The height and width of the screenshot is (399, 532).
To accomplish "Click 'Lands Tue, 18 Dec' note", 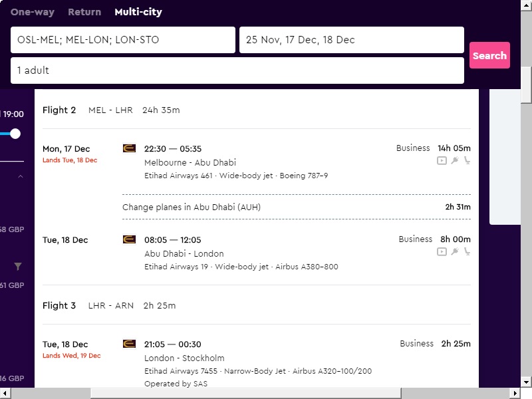I will (70, 160).
